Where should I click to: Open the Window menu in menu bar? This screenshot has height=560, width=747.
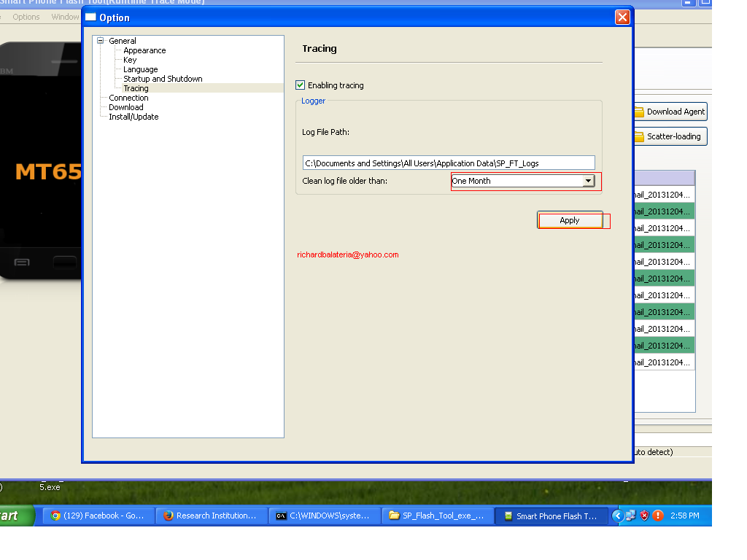(x=65, y=17)
